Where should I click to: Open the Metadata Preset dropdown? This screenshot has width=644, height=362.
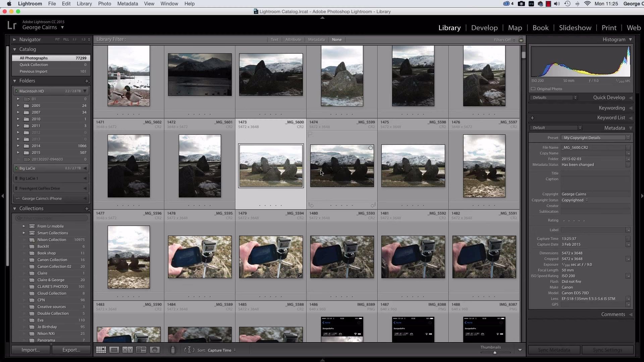tap(596, 138)
